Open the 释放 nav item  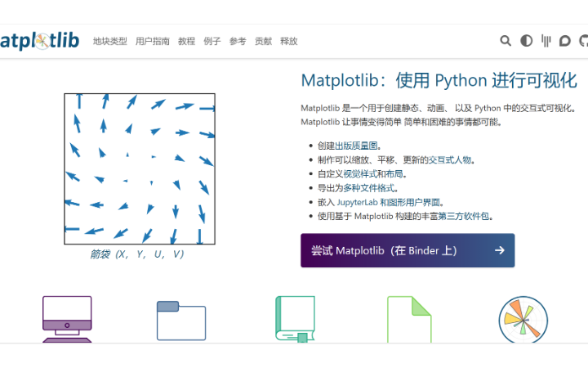[289, 41]
